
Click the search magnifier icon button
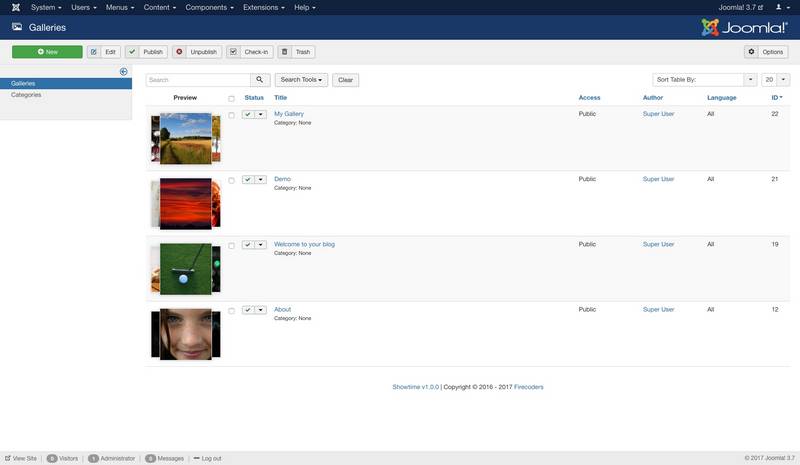(x=260, y=80)
